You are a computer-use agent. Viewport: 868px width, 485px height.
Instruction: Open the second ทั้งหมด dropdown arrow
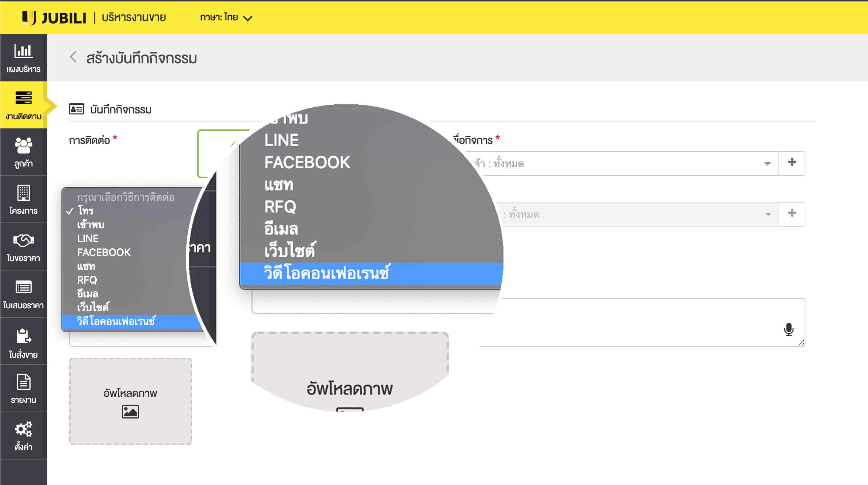point(768,215)
